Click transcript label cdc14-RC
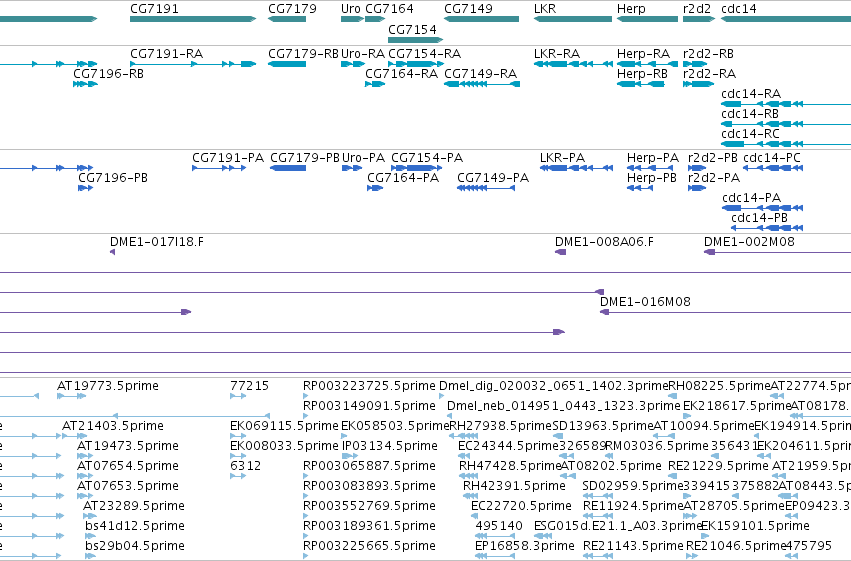This screenshot has height=561, width=851. click(751, 134)
